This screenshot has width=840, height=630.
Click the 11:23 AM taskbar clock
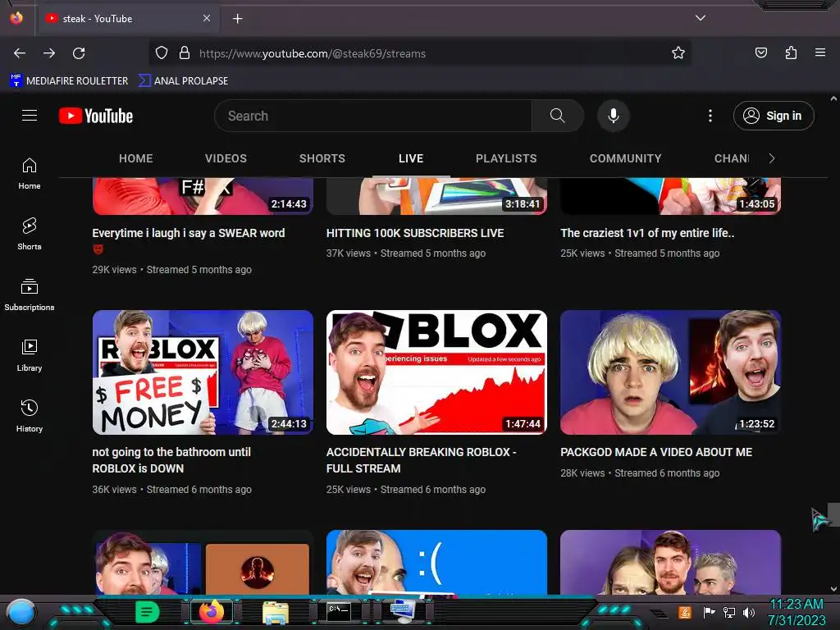pos(797,612)
